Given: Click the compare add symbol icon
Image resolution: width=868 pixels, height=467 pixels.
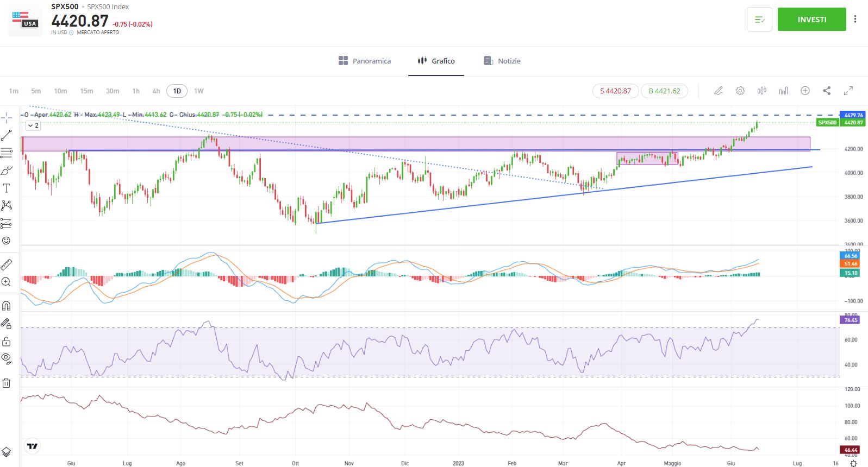Looking at the screenshot, I should [805, 91].
